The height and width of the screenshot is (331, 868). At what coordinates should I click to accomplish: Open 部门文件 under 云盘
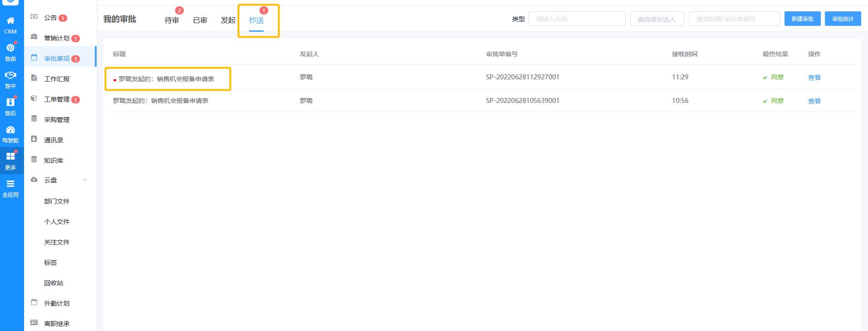pos(57,201)
